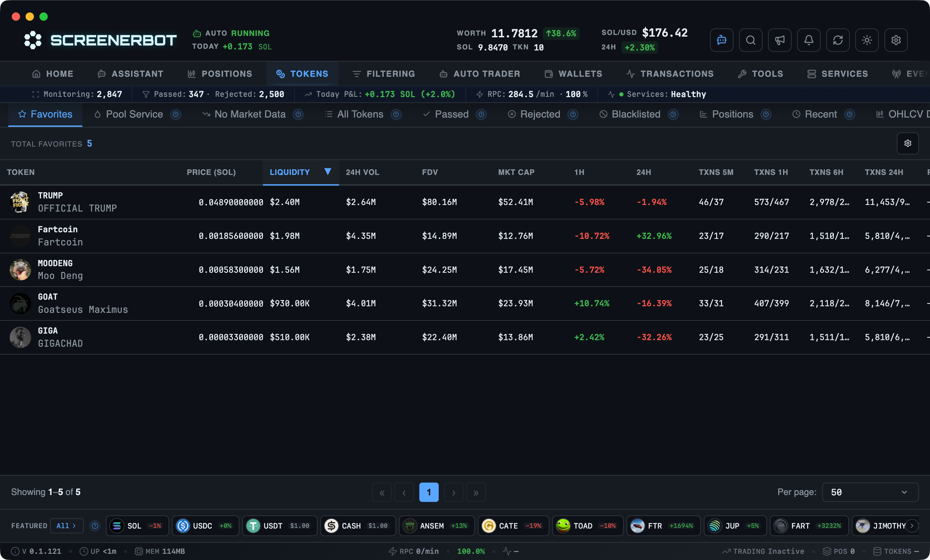Click the TOAD featured token chip

(588, 525)
